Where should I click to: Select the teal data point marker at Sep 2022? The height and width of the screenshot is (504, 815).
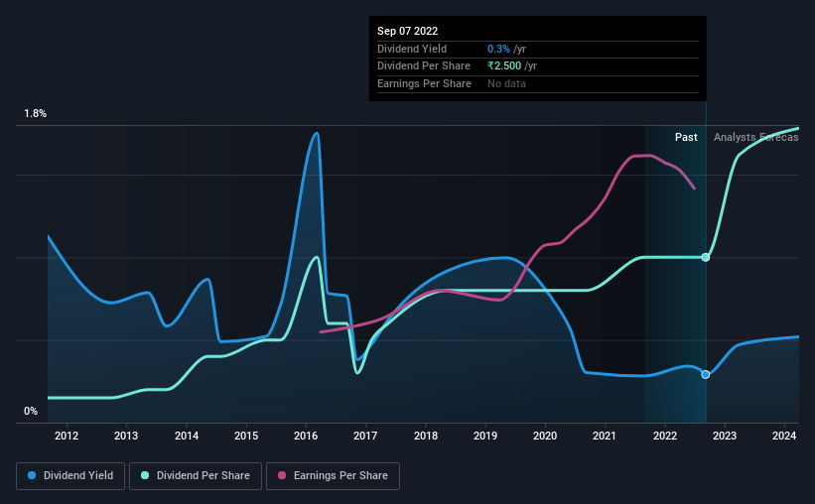click(x=706, y=257)
